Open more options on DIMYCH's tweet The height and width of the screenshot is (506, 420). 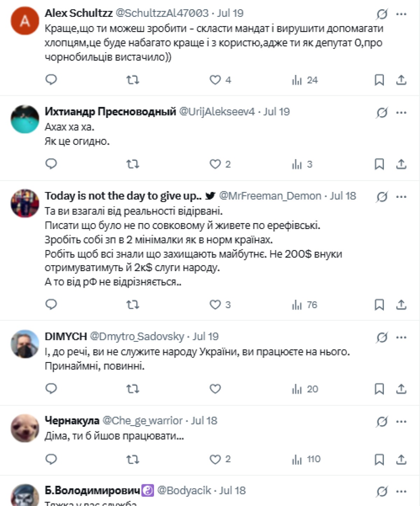click(401, 338)
